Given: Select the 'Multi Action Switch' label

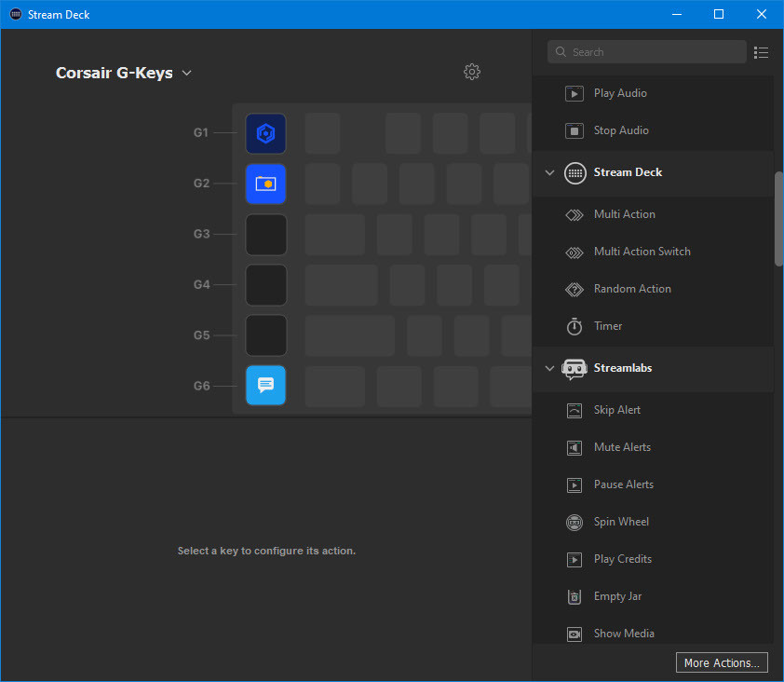Looking at the screenshot, I should click(642, 252).
